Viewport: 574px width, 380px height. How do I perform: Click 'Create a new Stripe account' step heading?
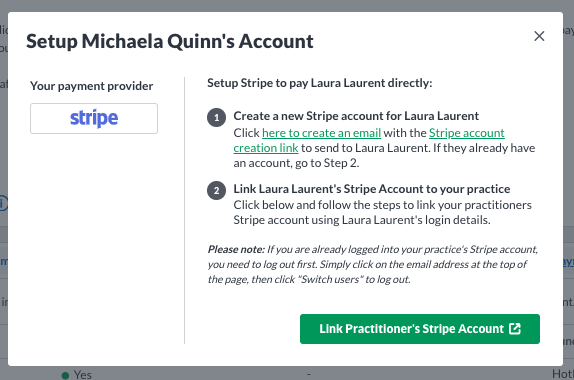[356, 116]
